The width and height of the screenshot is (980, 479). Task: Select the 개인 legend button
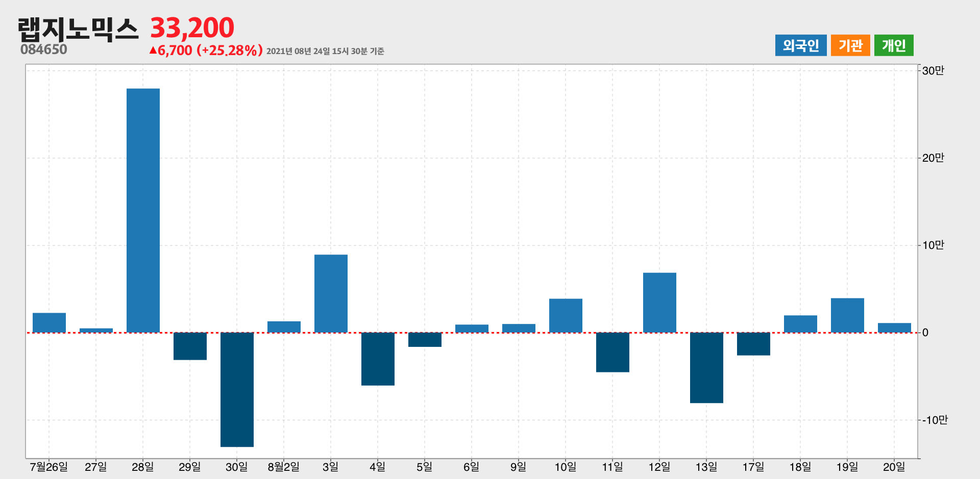click(x=894, y=45)
